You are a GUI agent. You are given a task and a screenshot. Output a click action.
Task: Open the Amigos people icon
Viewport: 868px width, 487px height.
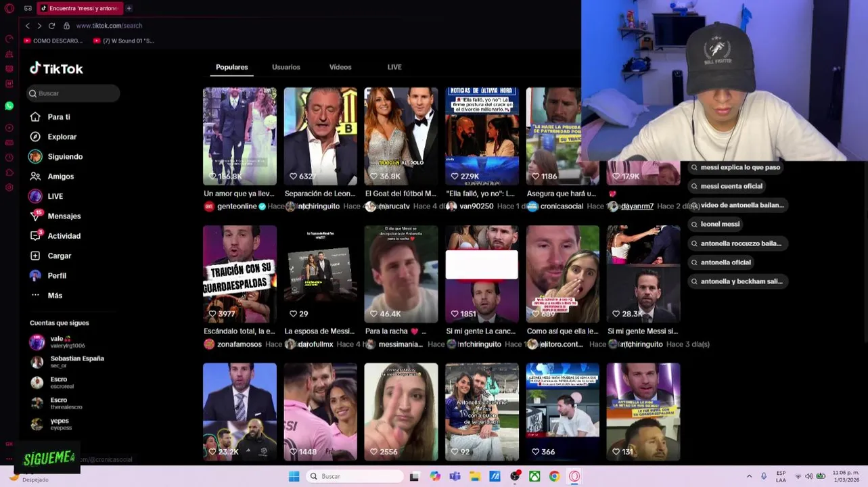35,177
